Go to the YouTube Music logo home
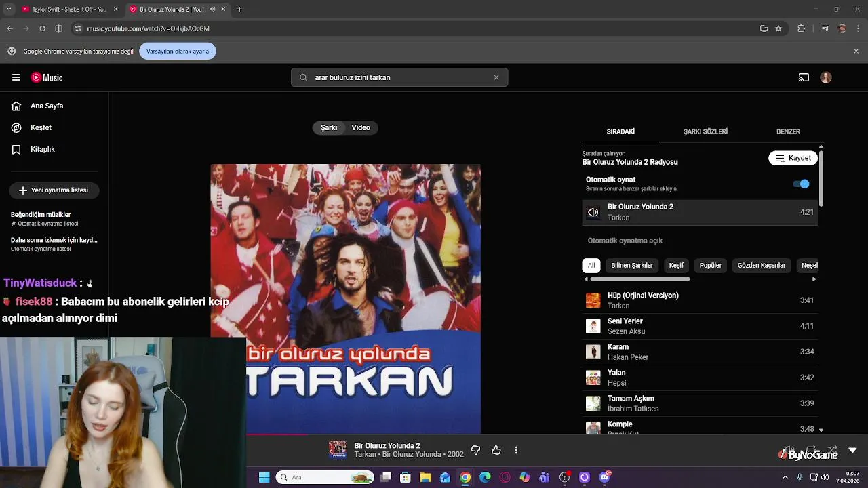Image resolution: width=868 pixels, height=488 pixels. point(47,77)
